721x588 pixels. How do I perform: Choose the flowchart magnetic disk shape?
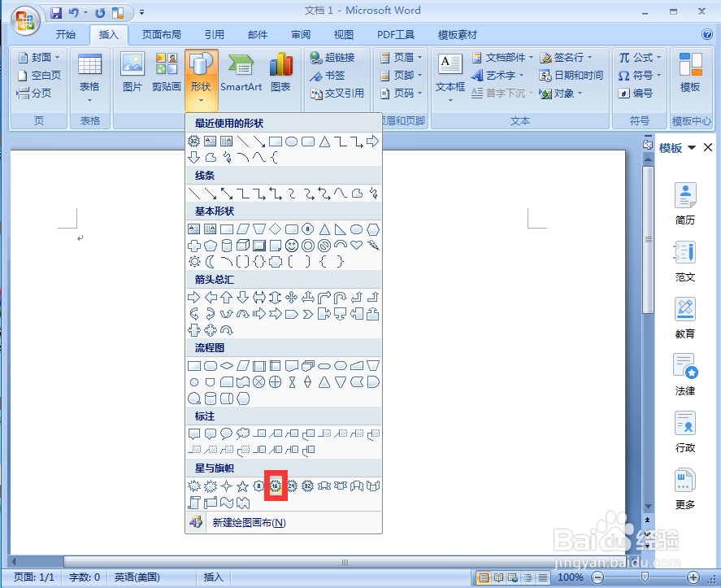211,399
